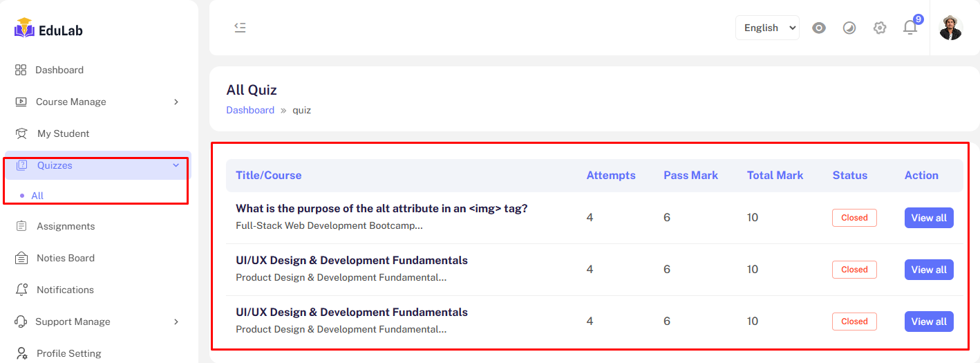Click the Dashboard breadcrumb link

click(x=250, y=110)
